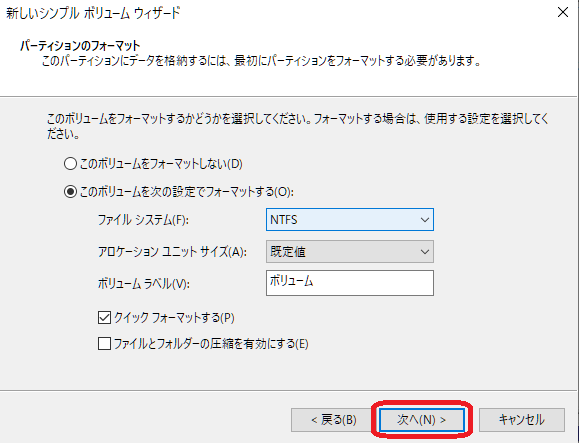Cancel the wizard with キャンセル button

click(x=522, y=420)
